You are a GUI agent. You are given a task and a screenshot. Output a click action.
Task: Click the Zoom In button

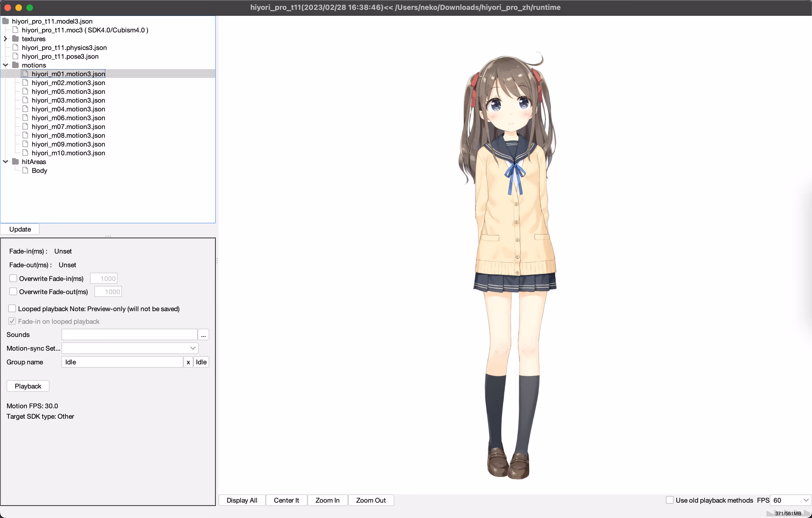[x=327, y=500]
